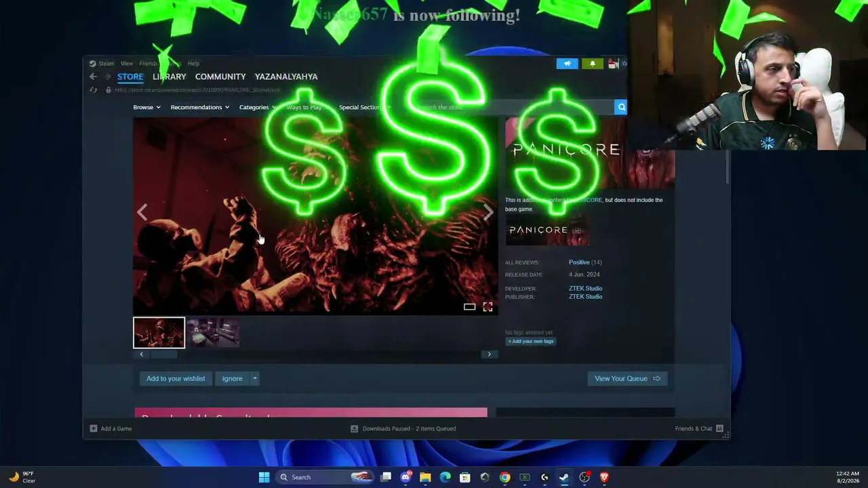Expand the Recommendations dropdown
Viewport: 868px width, 488px height.
200,107
